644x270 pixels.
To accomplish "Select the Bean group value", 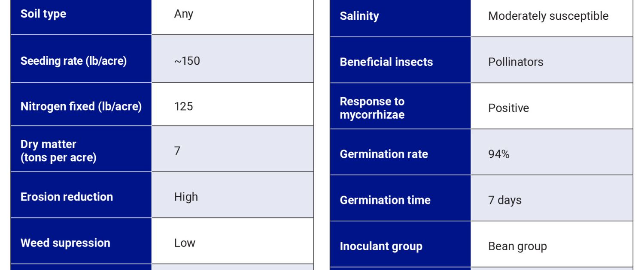I will pos(517,246).
